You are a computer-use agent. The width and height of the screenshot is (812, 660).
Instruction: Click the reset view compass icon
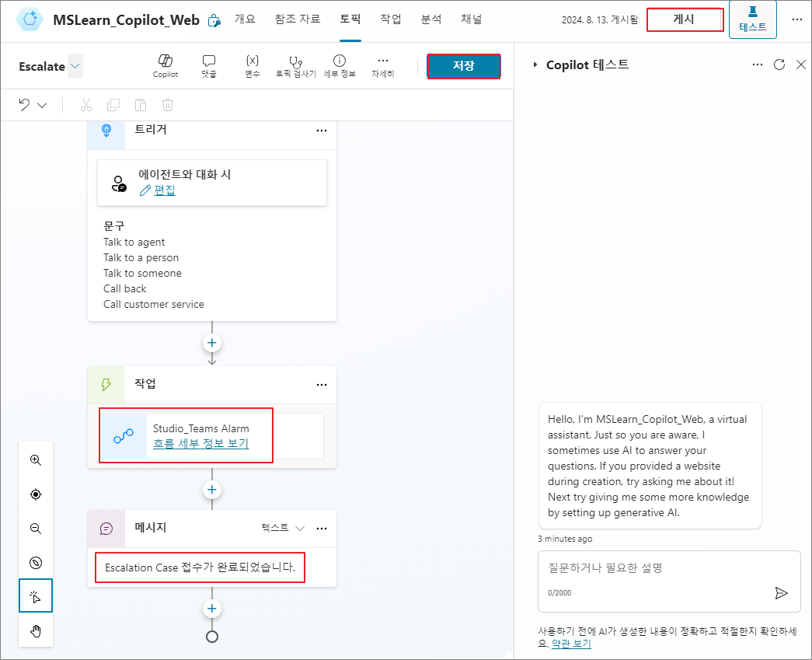(x=36, y=563)
